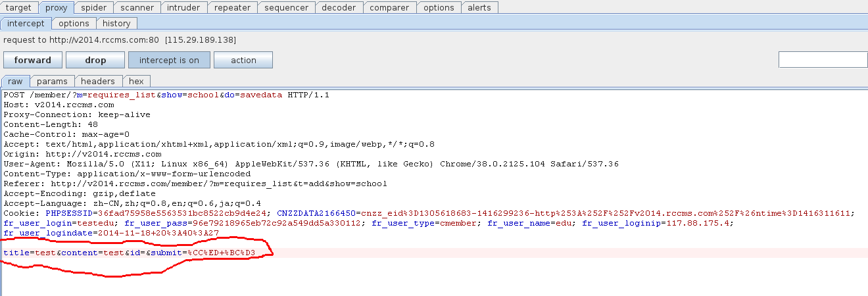This screenshot has height=296, width=868.
Task: Open the action menu button
Action: coord(243,60)
